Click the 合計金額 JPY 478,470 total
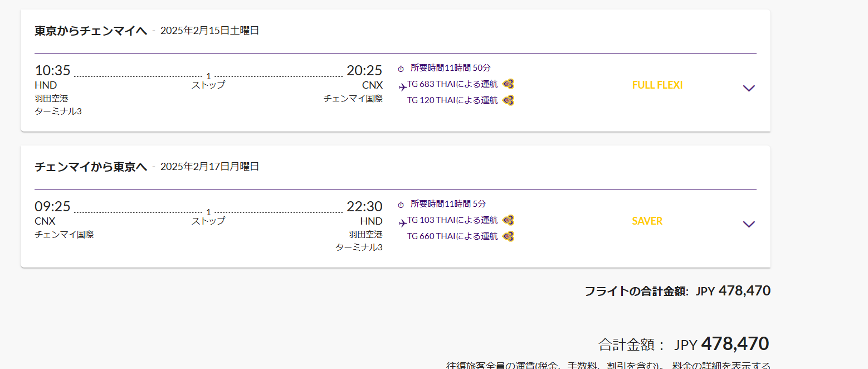This screenshot has height=369, width=868. tap(684, 344)
